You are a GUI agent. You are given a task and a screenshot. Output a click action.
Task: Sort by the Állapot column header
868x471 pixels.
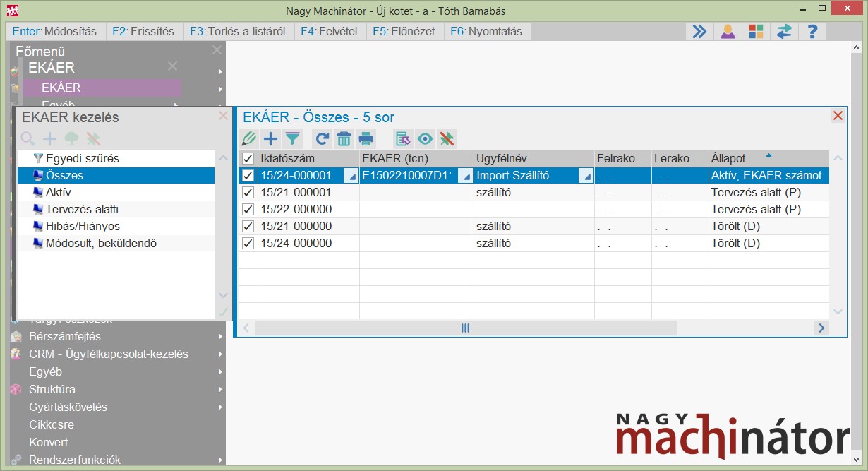768,159
